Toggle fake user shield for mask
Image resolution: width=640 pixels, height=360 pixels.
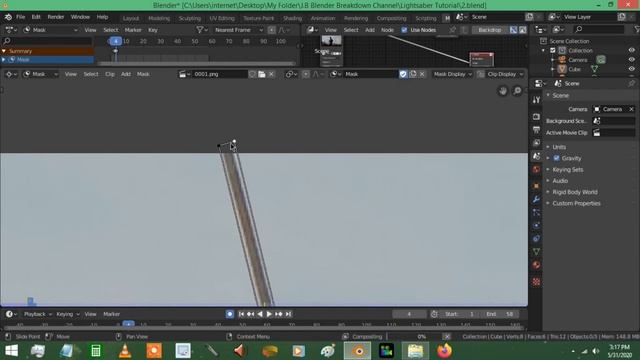coord(403,74)
